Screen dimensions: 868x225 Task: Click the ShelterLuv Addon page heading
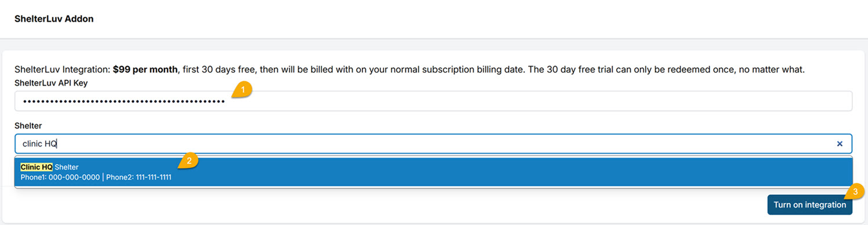pyautogui.click(x=54, y=19)
